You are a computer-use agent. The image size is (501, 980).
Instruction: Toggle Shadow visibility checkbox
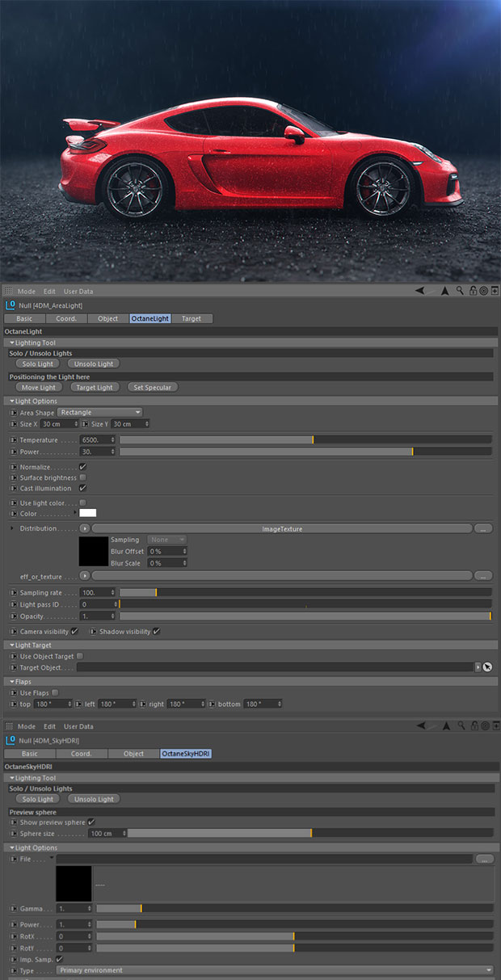click(x=156, y=631)
